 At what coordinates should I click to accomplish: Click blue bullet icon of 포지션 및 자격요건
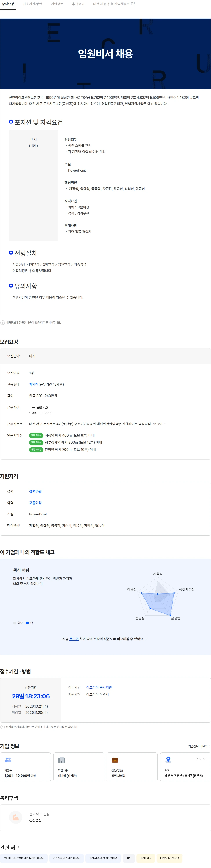[11, 122]
